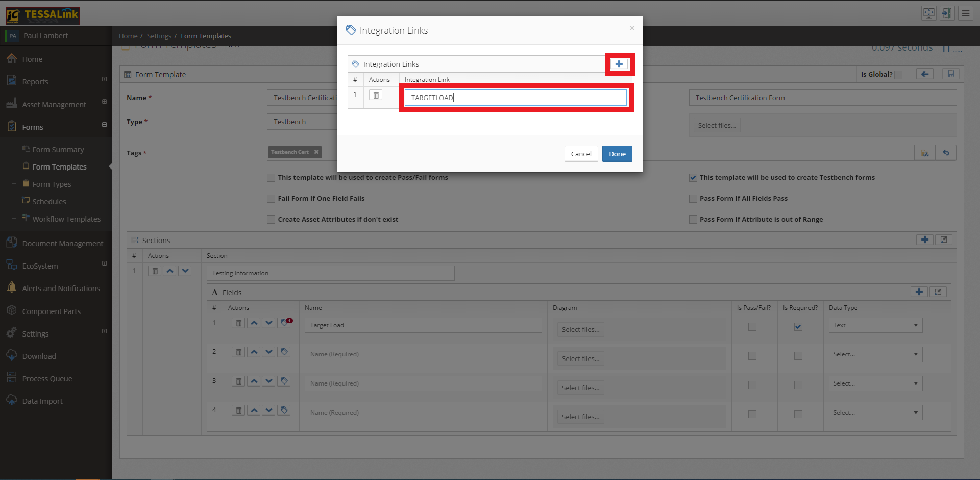Viewport: 980px width, 480px height.
Task: Expand the Settings sidebar menu
Action: (x=104, y=332)
